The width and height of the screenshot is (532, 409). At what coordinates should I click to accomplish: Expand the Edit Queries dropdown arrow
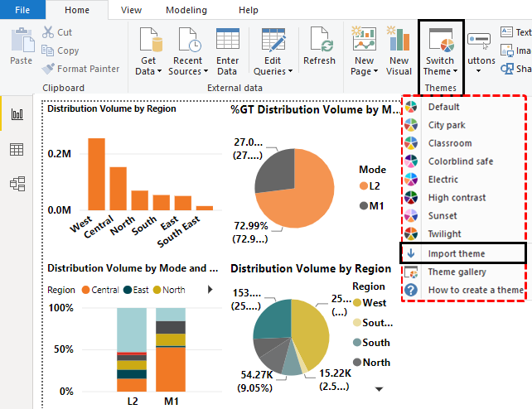click(290, 71)
